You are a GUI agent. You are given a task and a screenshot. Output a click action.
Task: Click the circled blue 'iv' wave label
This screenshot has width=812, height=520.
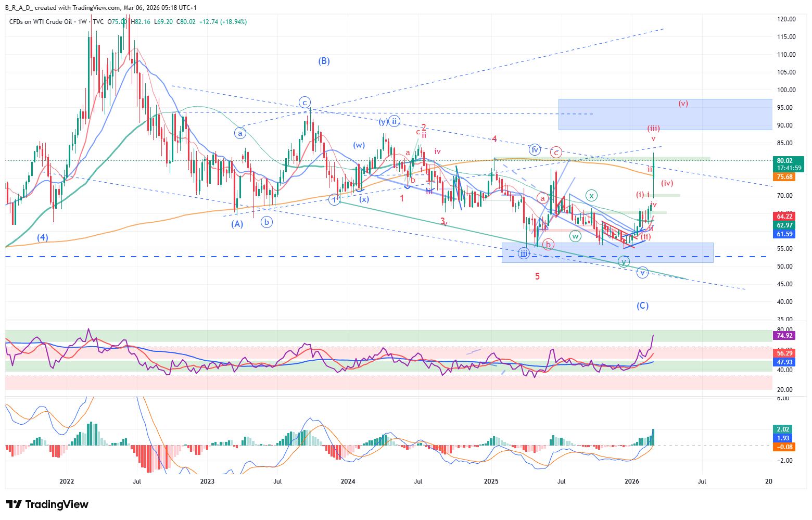pos(535,150)
